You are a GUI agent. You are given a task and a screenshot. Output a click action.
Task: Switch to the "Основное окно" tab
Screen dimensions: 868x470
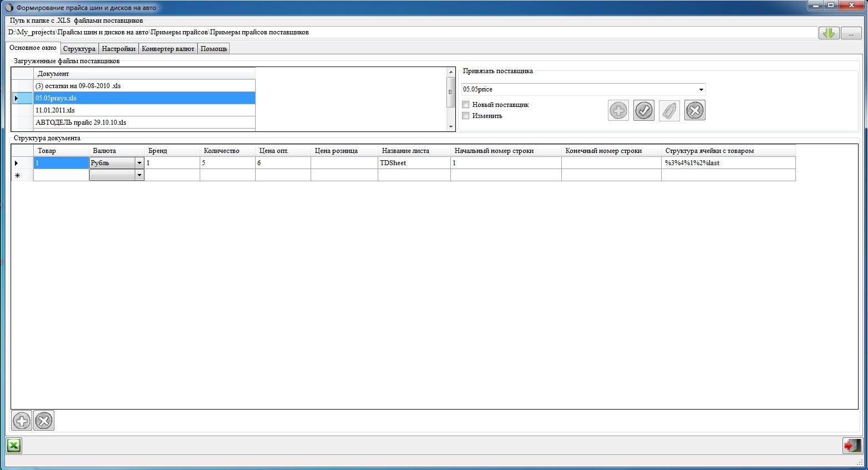click(x=33, y=48)
